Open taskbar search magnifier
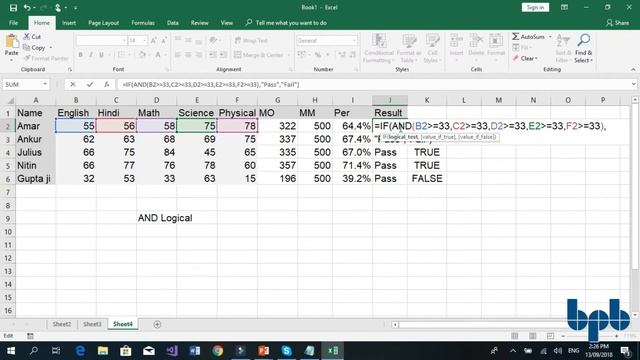Viewport: 640px width, 360px height. click(x=34, y=351)
